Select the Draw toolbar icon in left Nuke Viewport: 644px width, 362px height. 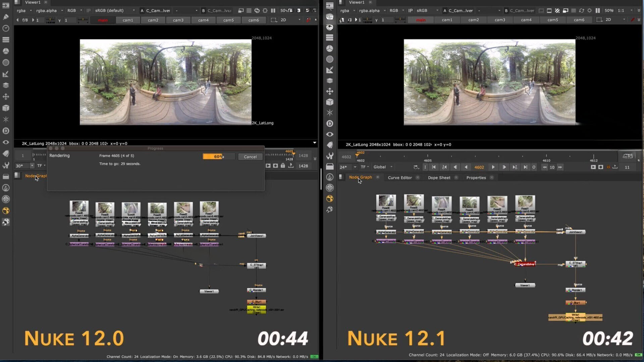(x=6, y=17)
